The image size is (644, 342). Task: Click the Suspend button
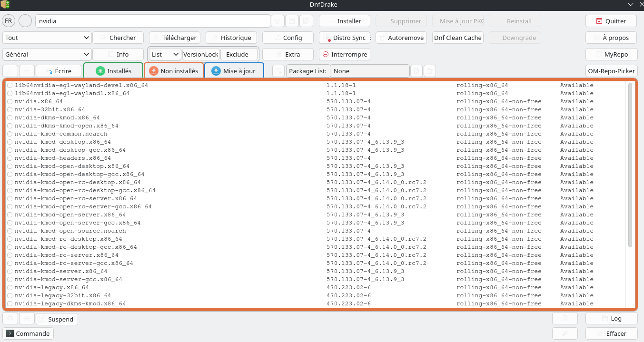coord(57,319)
